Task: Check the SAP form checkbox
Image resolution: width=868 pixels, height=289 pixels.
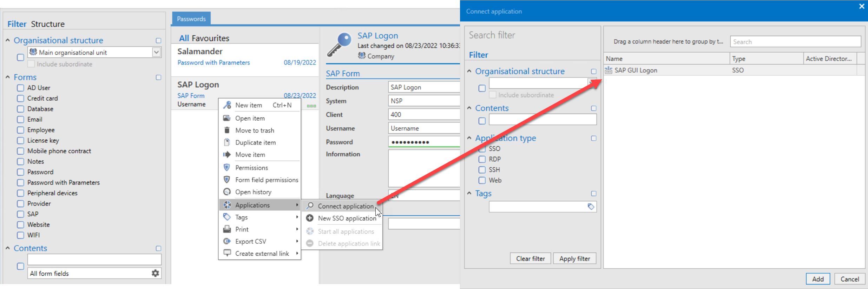Action: 21,214
